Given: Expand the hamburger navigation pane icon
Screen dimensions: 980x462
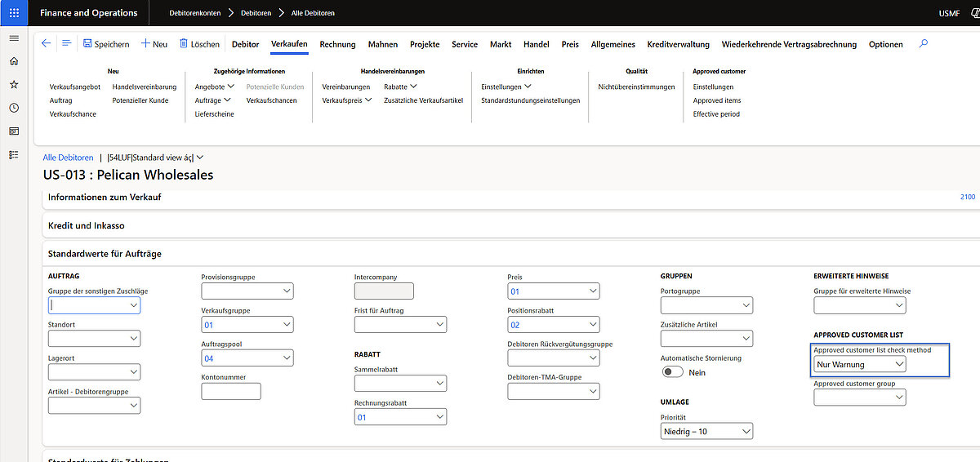Looking at the screenshot, I should pyautogui.click(x=14, y=38).
